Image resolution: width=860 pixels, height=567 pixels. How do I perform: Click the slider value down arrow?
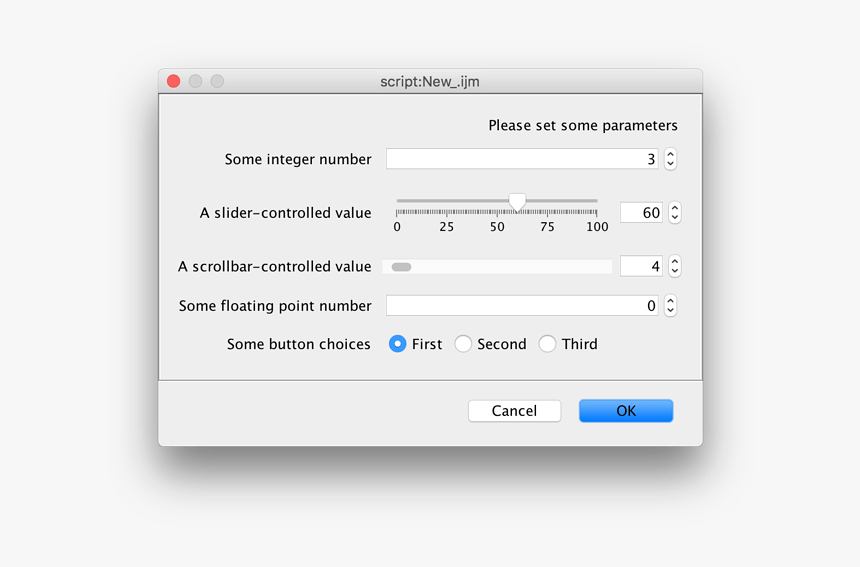click(x=675, y=218)
